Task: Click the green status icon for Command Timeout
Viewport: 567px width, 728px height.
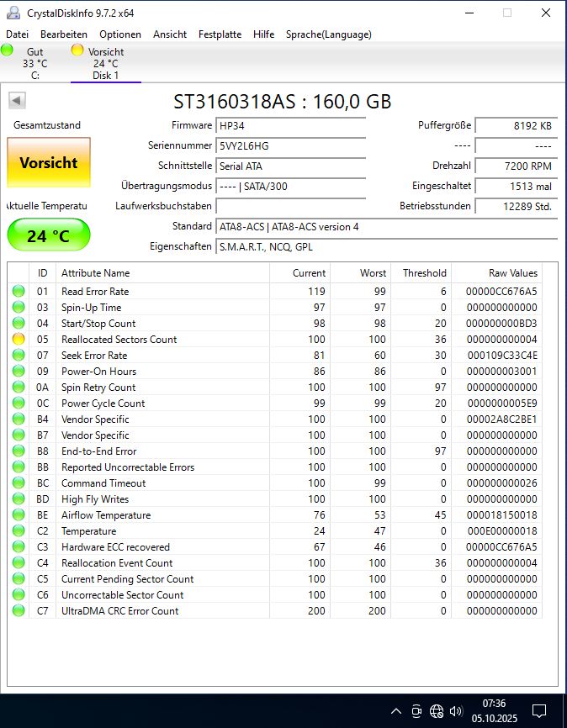Action: (19, 483)
